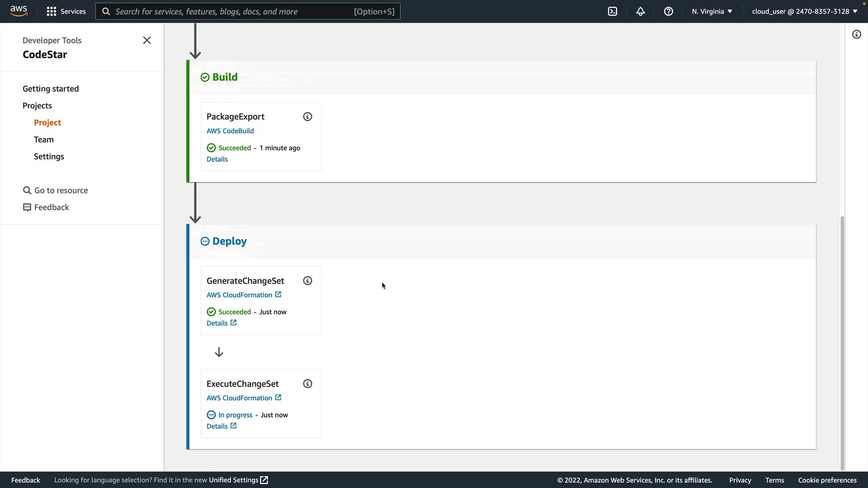Viewport: 868px width, 488px height.
Task: Open the Services grid menu
Action: pyautogui.click(x=66, y=11)
